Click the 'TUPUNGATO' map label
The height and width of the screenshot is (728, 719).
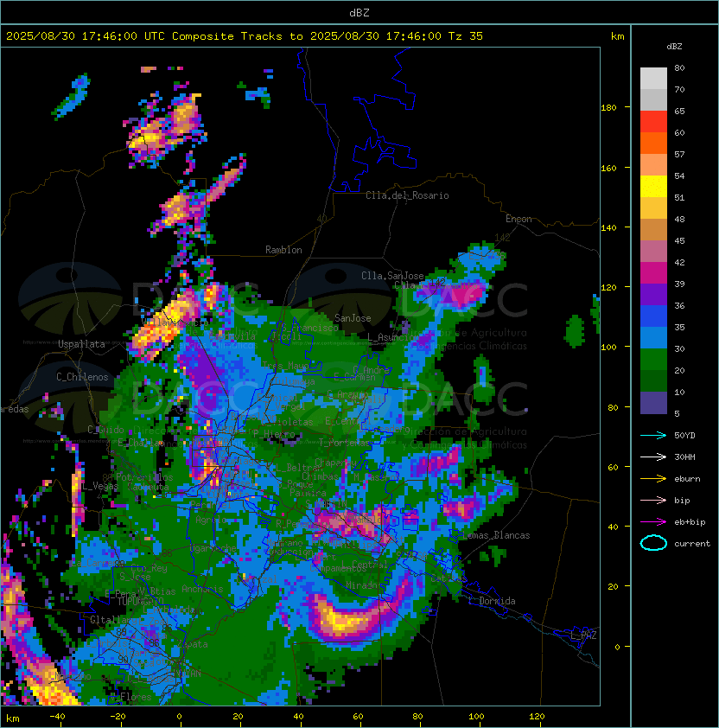(x=140, y=601)
